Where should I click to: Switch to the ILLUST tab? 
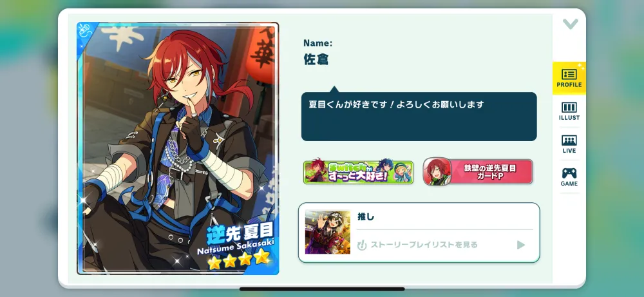[x=569, y=111]
